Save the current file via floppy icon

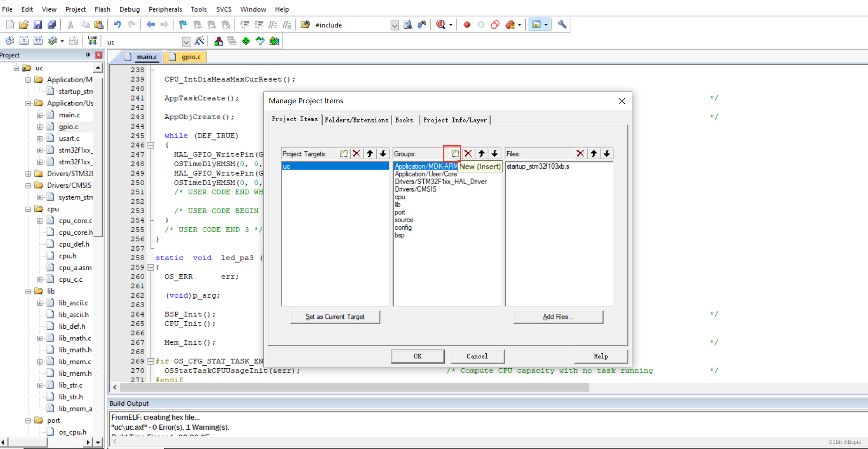[38, 24]
